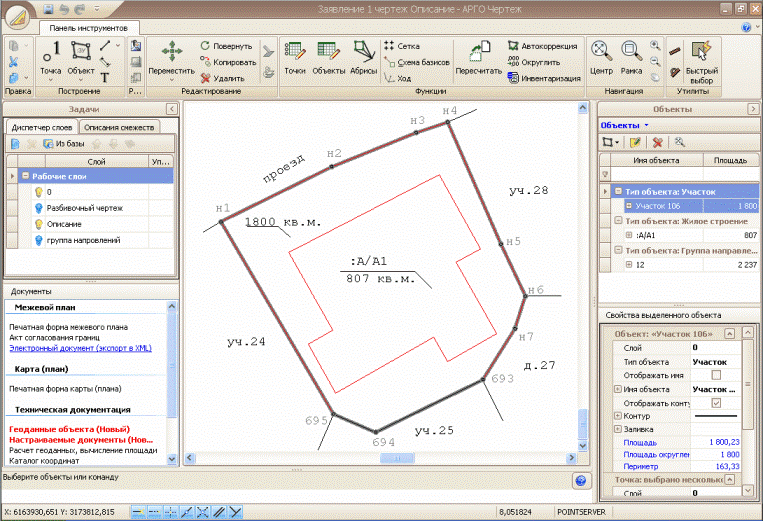The height and width of the screenshot is (521, 763).
Task: Click the Слой column header
Action: [x=96, y=162]
